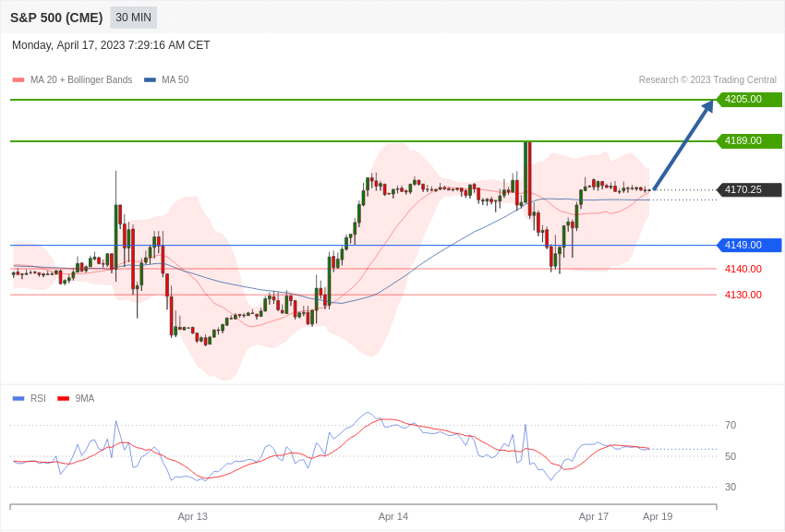
Task: Click the 'Apr 13' date axis label
Action: (193, 516)
